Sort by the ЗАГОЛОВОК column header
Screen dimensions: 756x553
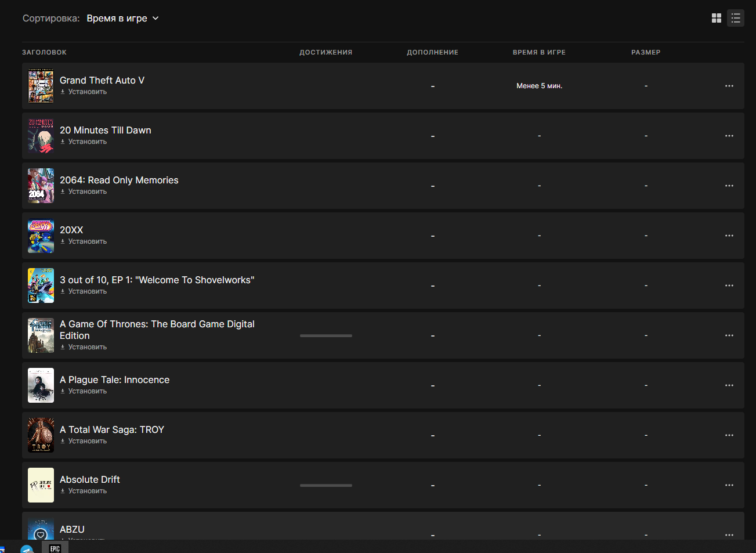pyautogui.click(x=44, y=52)
